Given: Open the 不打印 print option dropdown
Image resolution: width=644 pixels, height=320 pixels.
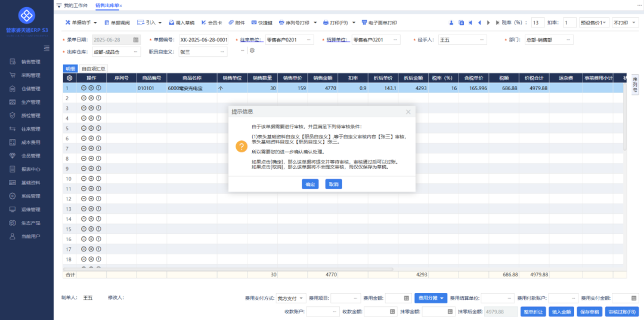Looking at the screenshot, I should pyautogui.click(x=624, y=23).
